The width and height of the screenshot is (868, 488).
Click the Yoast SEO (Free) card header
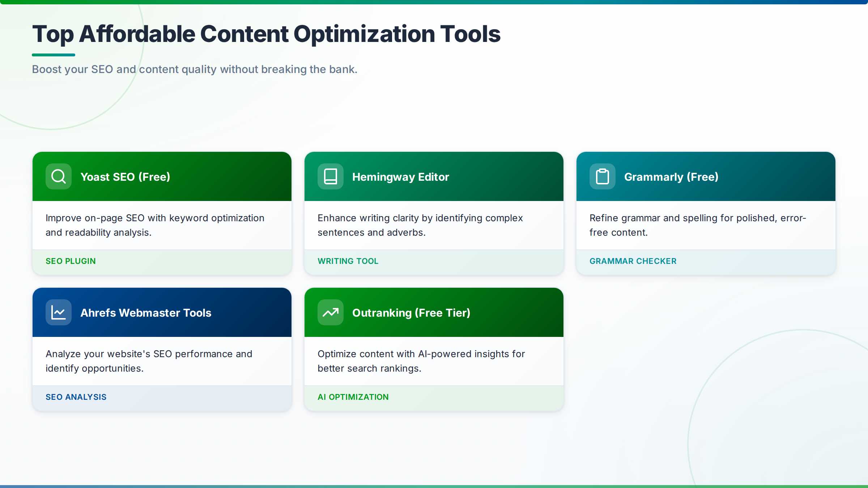click(x=162, y=176)
